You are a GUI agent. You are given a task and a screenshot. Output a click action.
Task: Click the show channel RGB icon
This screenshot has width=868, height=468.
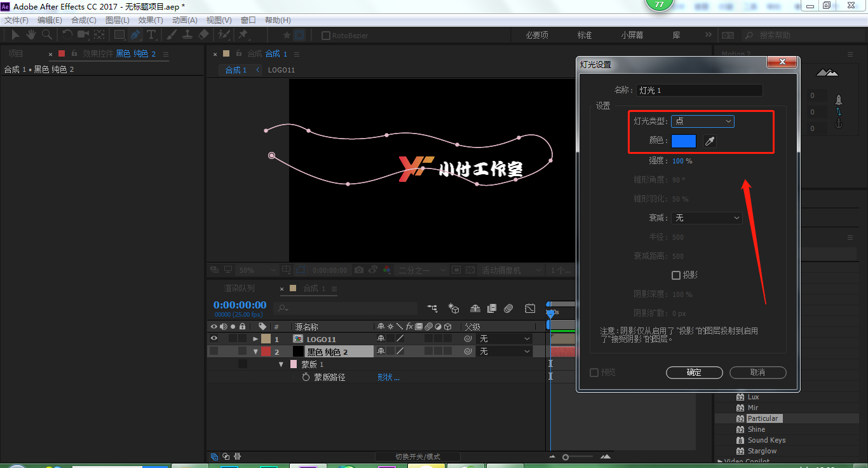click(x=386, y=270)
